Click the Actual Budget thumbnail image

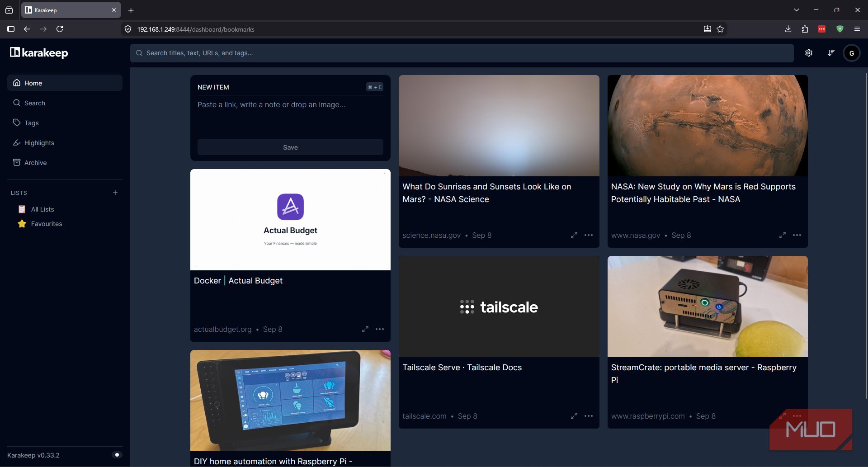click(290, 220)
